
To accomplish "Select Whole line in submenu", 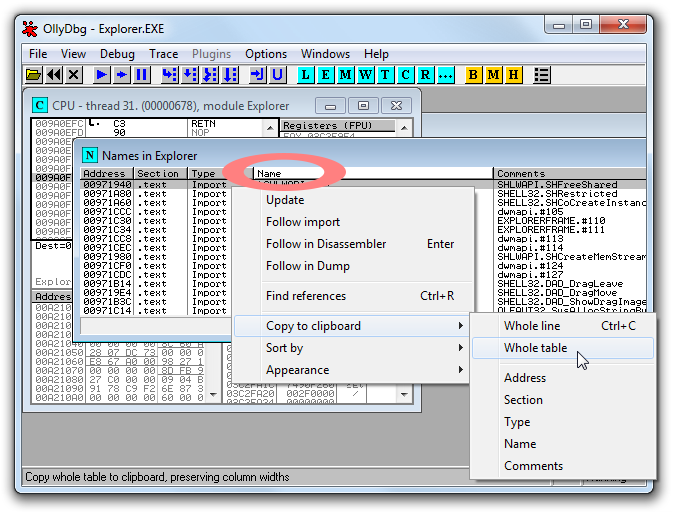I will [x=563, y=326].
